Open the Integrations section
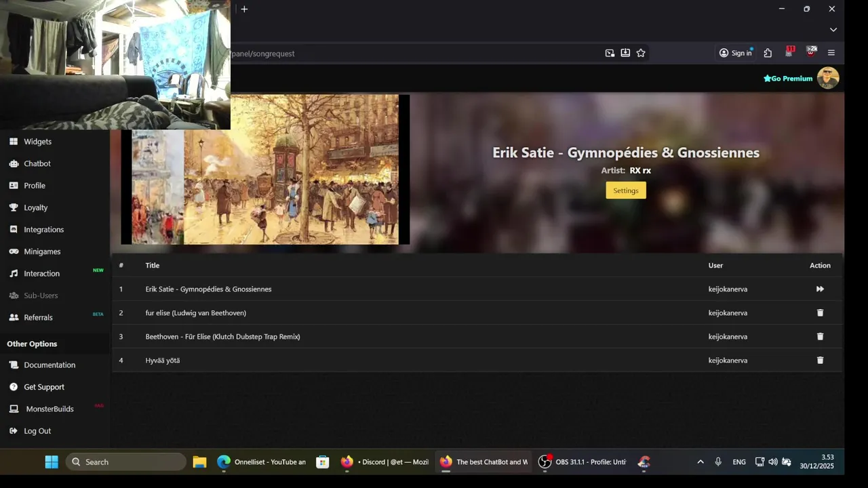 click(43, 230)
